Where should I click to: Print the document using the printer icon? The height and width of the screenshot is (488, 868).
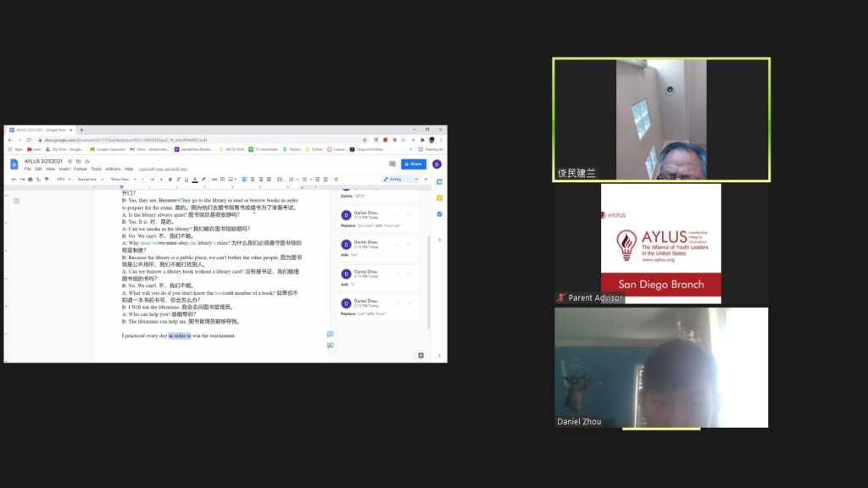(31, 180)
